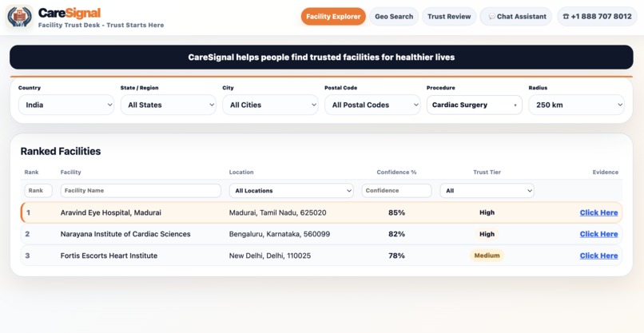Click the Facility column header
The height and width of the screenshot is (333, 644).
pyautogui.click(x=70, y=172)
